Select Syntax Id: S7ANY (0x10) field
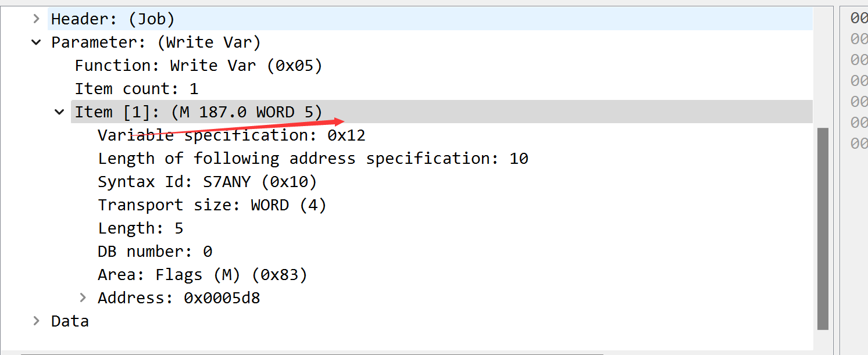Screen dimensions: 868x355 (x=207, y=182)
